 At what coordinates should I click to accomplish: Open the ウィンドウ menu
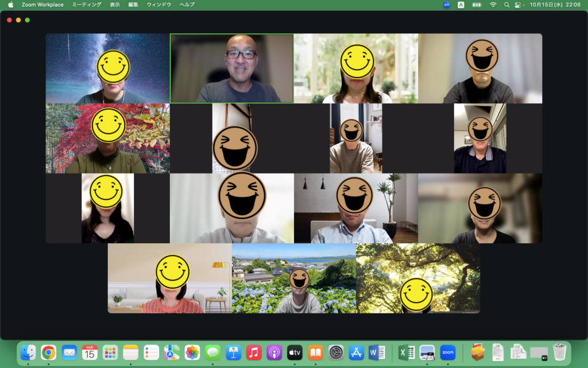pyautogui.click(x=159, y=5)
